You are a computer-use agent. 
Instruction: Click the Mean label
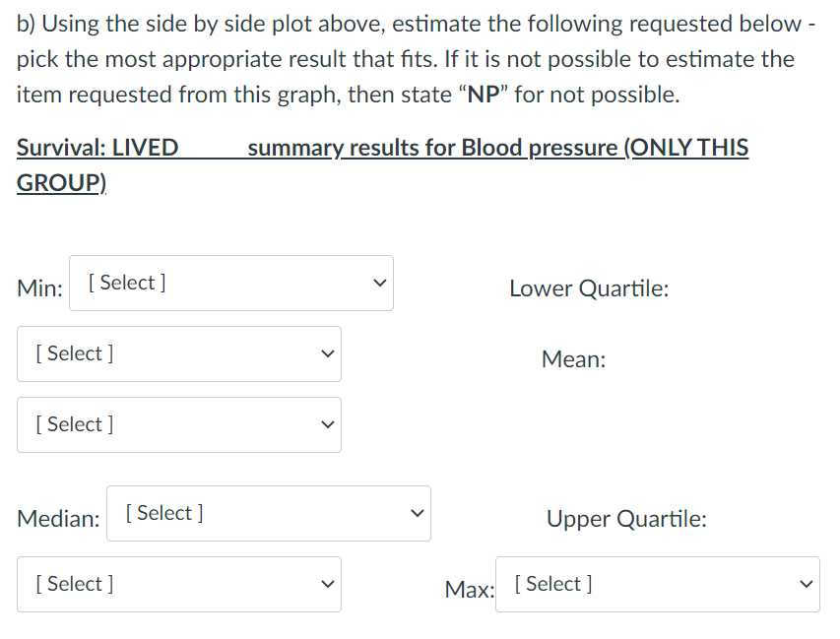click(x=573, y=359)
